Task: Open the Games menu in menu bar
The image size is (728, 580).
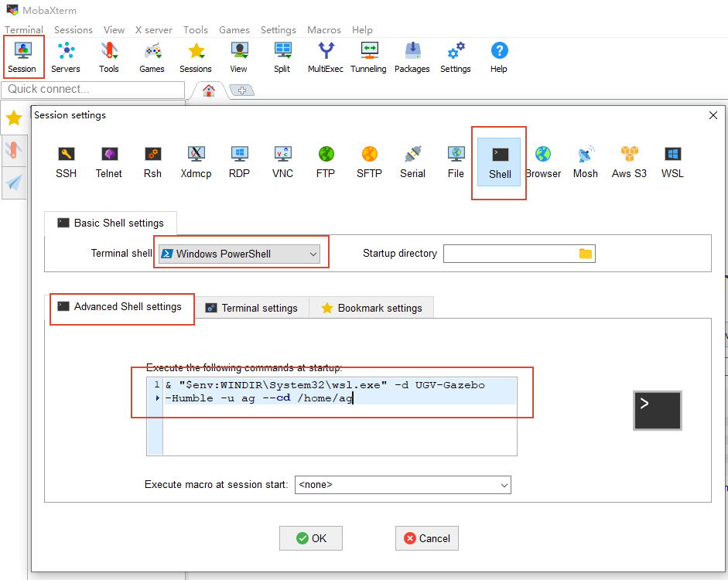Action: click(x=234, y=29)
